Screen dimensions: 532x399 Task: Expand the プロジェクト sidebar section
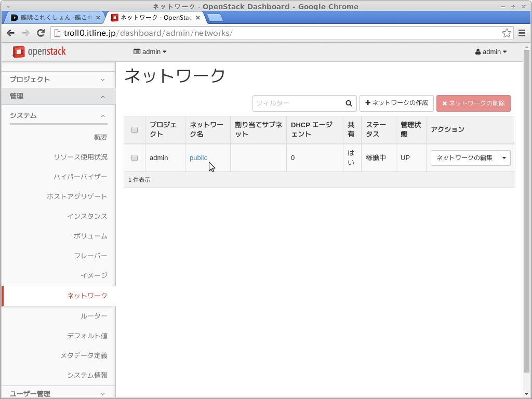pos(58,79)
